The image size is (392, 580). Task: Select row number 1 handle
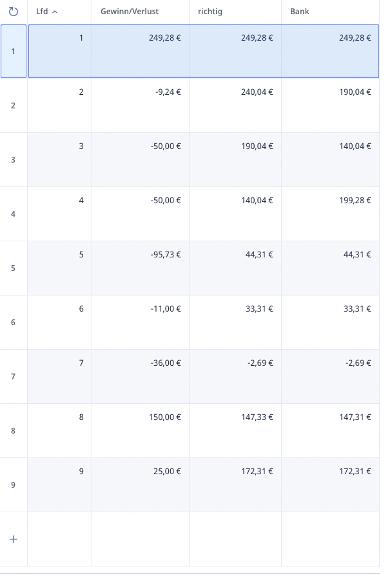(14, 52)
